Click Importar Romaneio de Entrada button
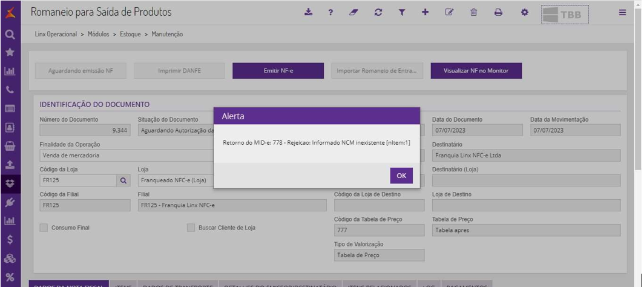This screenshot has width=644, height=287. coord(377,71)
